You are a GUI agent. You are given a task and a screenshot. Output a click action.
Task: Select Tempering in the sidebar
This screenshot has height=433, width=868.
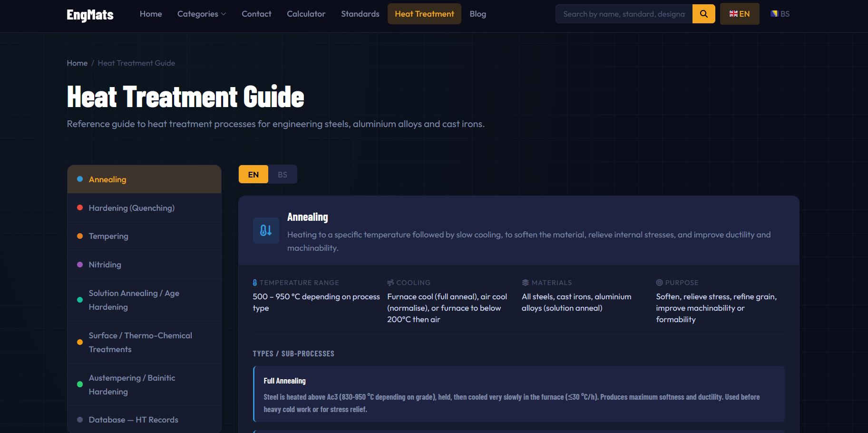pyautogui.click(x=145, y=236)
